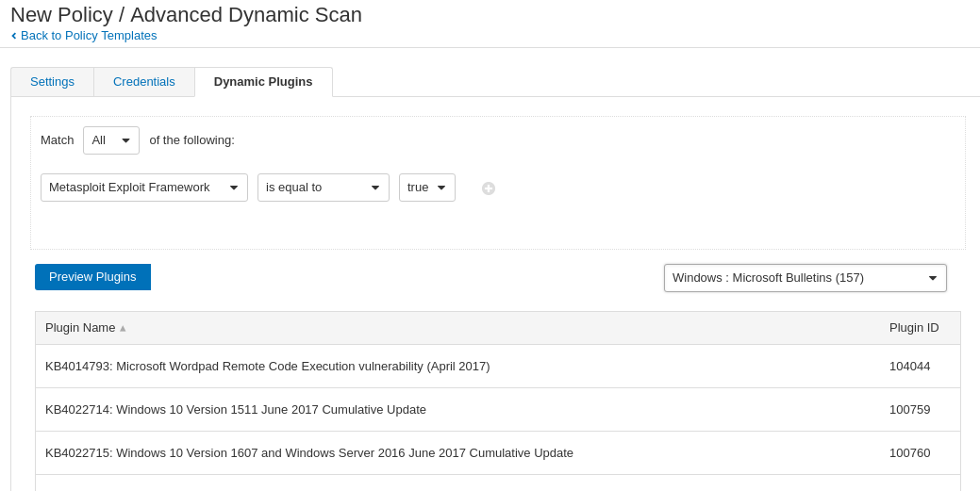Click the Preview Plugins button
980x491 pixels.
(92, 277)
